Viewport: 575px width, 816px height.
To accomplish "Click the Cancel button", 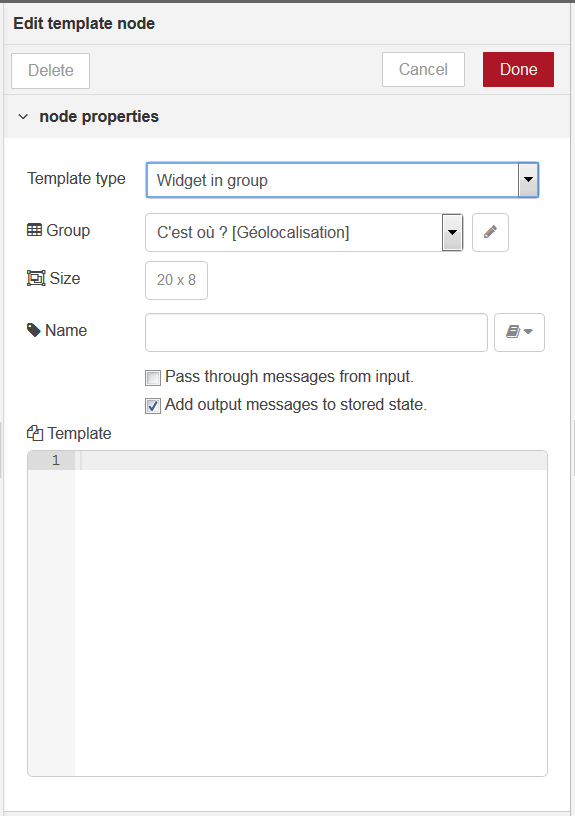I will 423,69.
